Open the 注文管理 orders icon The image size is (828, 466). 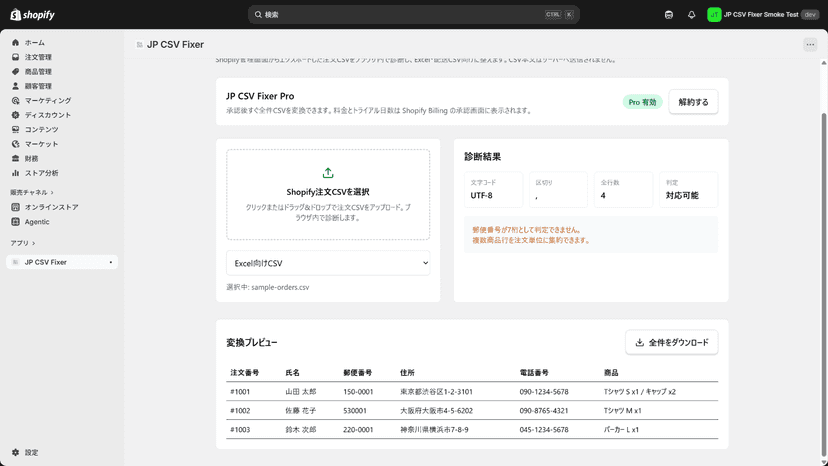15,57
